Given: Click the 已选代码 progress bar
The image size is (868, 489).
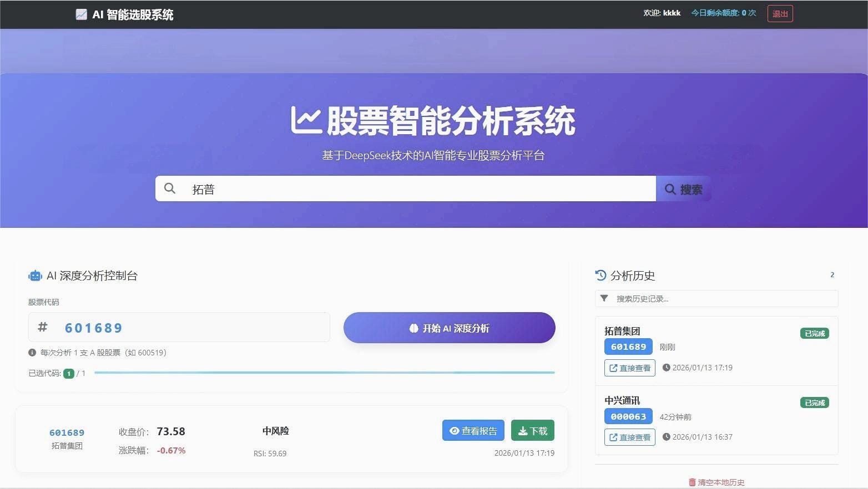Looking at the screenshot, I should pyautogui.click(x=324, y=373).
